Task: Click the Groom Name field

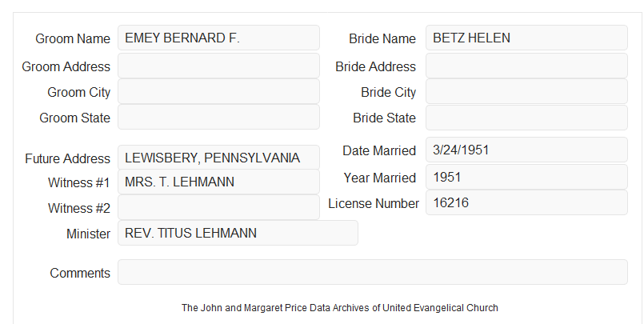Action: (x=218, y=38)
